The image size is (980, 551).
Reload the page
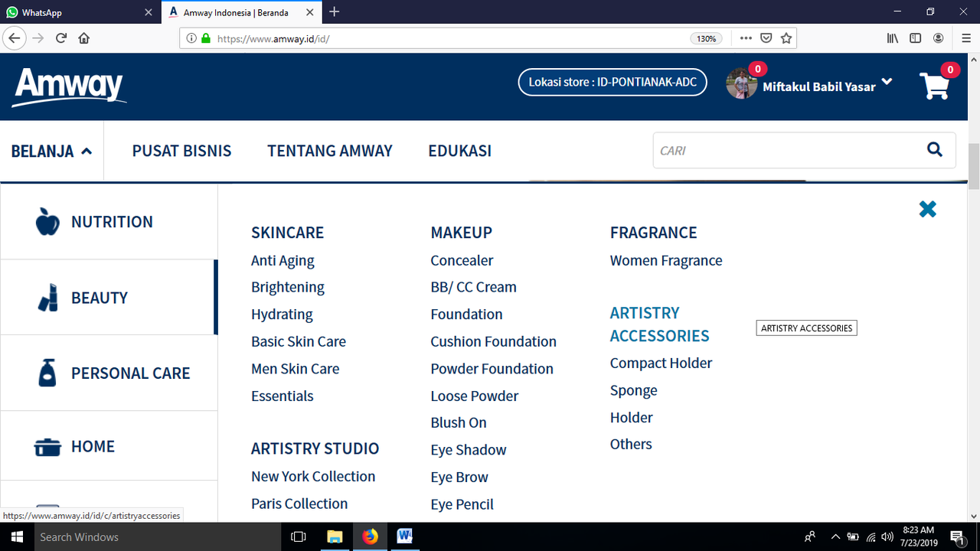pyautogui.click(x=61, y=38)
